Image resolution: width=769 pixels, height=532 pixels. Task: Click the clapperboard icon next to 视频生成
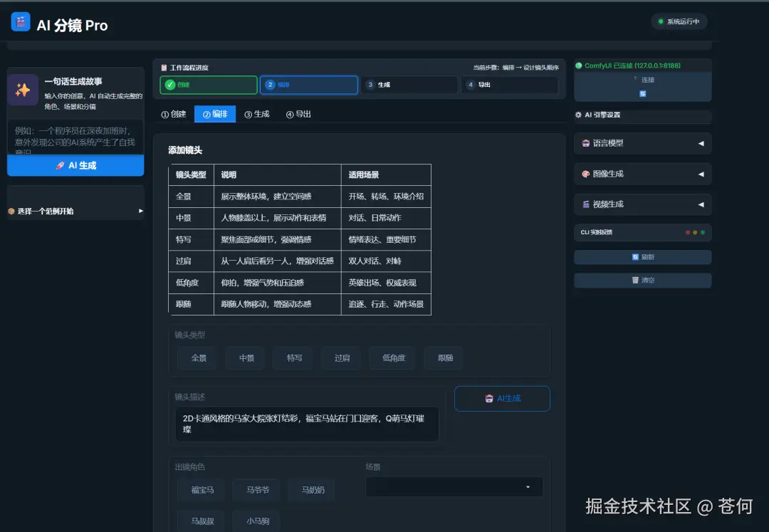pyautogui.click(x=586, y=204)
